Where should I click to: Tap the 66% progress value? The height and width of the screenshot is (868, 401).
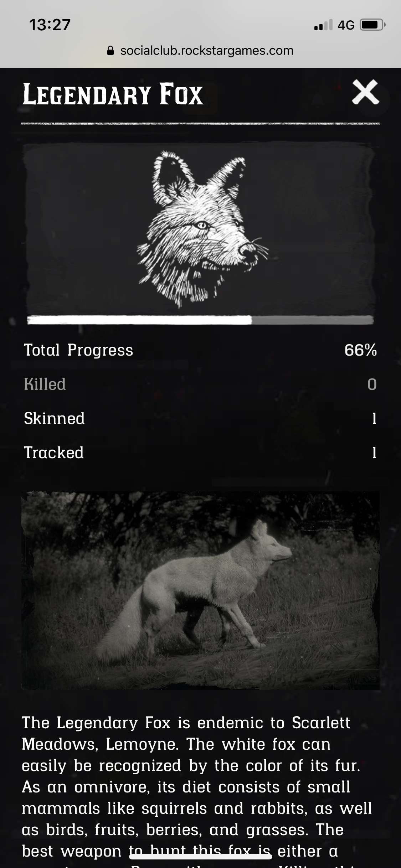click(x=360, y=350)
